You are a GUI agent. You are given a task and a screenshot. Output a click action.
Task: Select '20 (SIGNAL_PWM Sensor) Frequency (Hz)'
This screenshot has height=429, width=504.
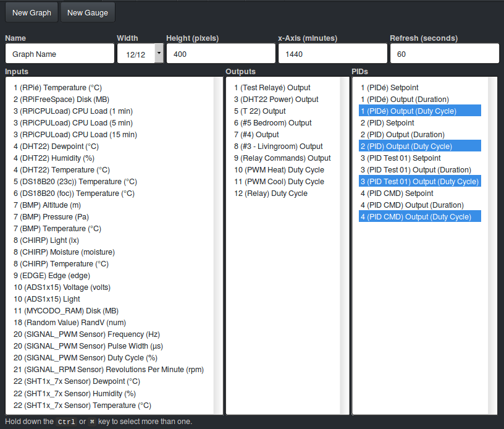pyautogui.click(x=109, y=334)
